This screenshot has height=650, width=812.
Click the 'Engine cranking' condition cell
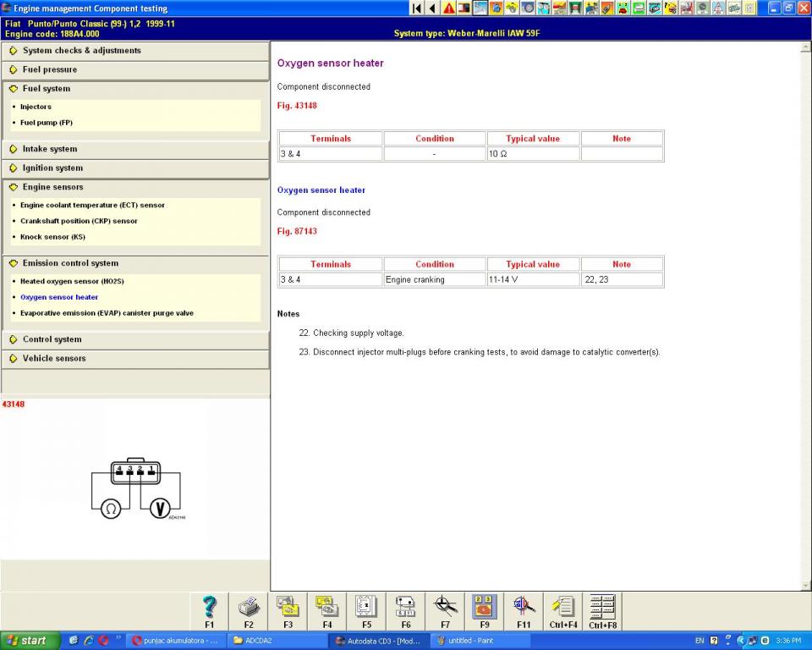pyautogui.click(x=435, y=279)
